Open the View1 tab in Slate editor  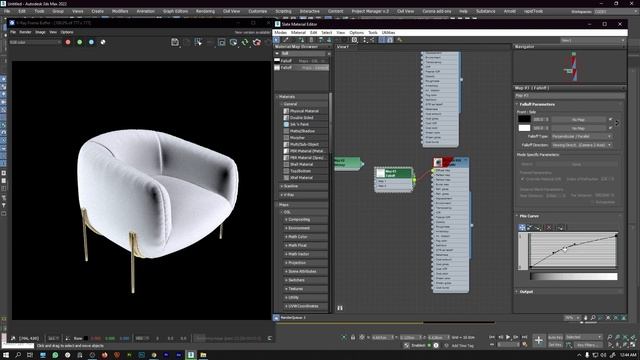click(342, 47)
